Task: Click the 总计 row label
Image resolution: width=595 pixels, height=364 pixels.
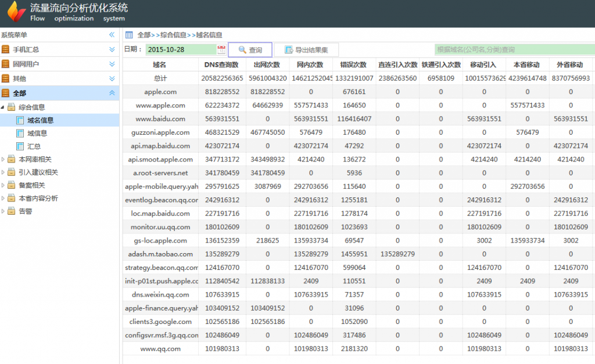Action: click(x=160, y=78)
